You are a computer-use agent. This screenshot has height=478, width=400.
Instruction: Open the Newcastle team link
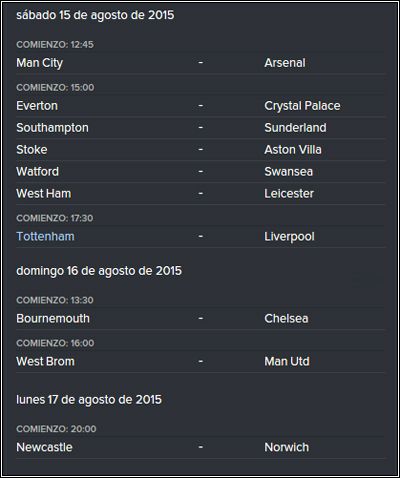(44, 447)
